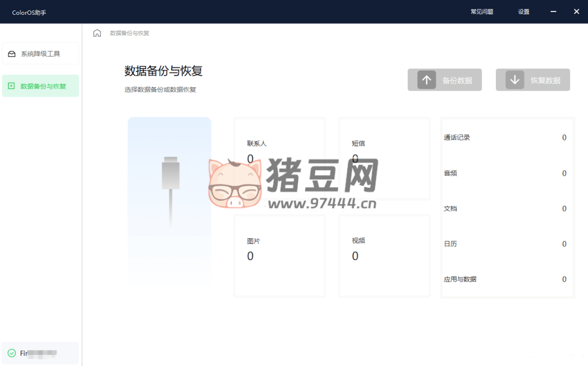Open 设置 from the title bar
Image resolution: width=588 pixels, height=366 pixels.
point(523,12)
